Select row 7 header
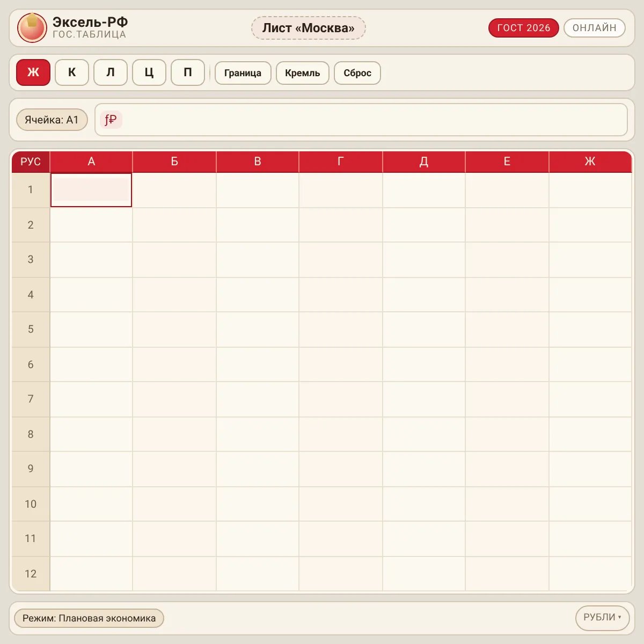This screenshot has width=644, height=644. pyautogui.click(x=31, y=399)
